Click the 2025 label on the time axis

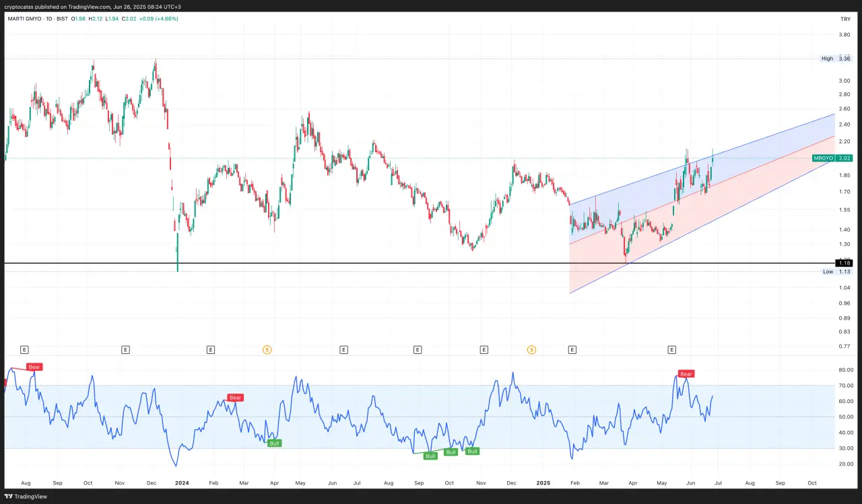[543, 483]
